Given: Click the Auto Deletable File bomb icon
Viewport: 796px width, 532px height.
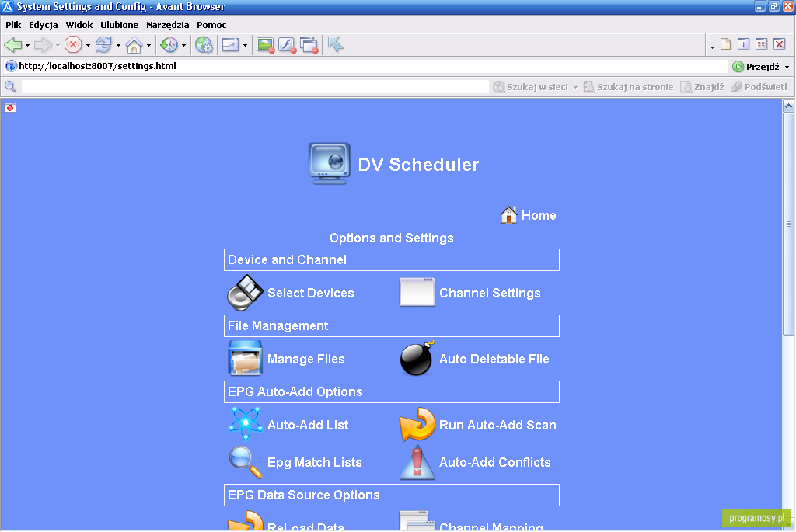Looking at the screenshot, I should click(x=417, y=358).
